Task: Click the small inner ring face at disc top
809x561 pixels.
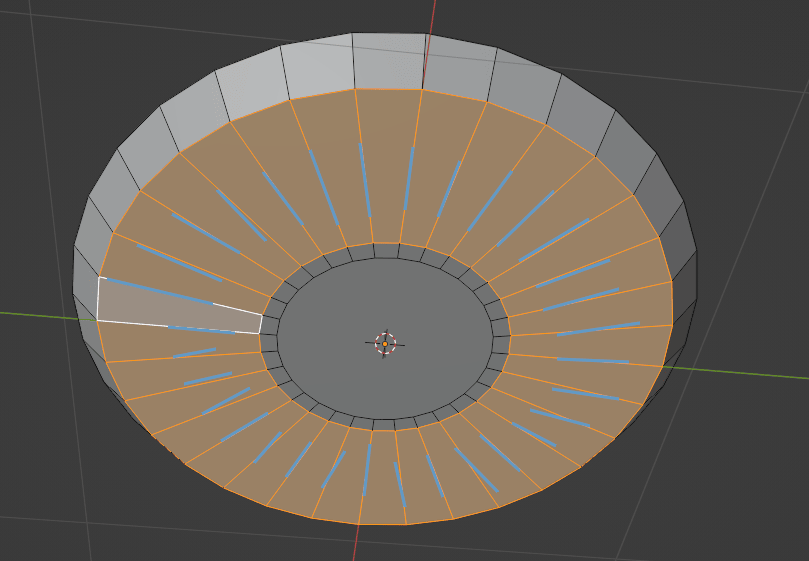Action: [387, 250]
